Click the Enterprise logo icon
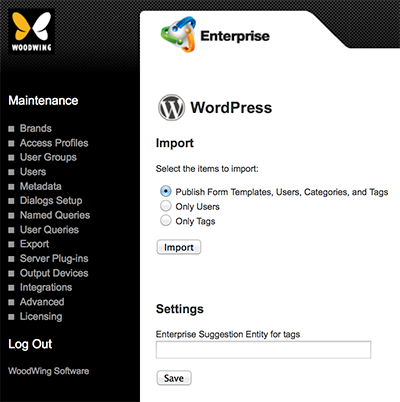The height and width of the screenshot is (402, 400). (x=178, y=34)
